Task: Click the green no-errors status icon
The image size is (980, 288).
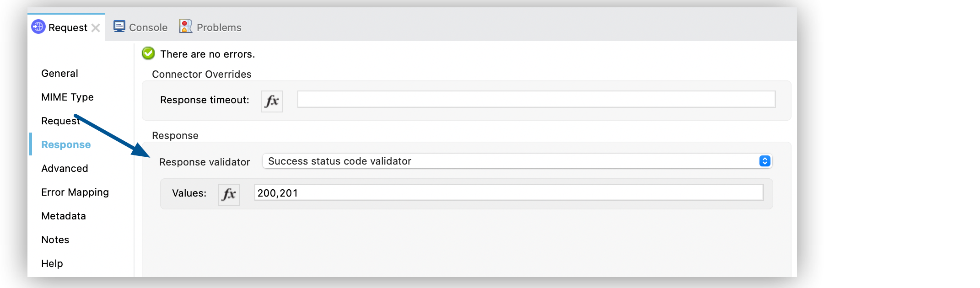Action: click(147, 53)
